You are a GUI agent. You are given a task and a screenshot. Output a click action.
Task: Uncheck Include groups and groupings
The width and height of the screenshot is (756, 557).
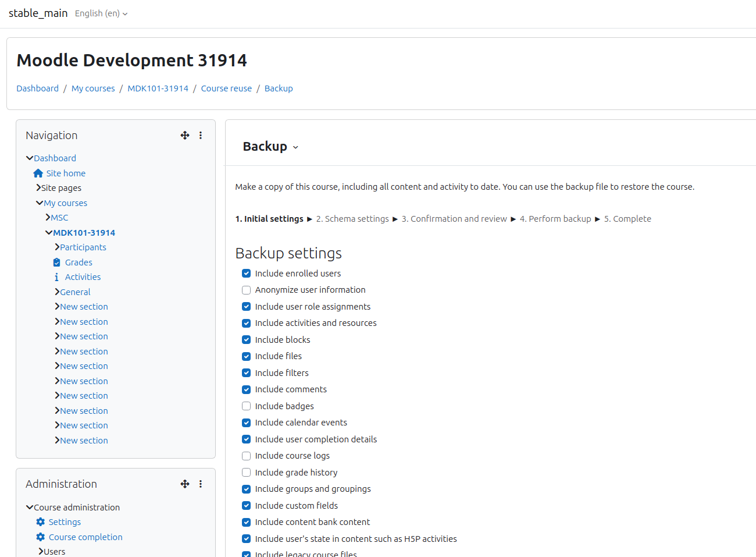pyautogui.click(x=247, y=489)
